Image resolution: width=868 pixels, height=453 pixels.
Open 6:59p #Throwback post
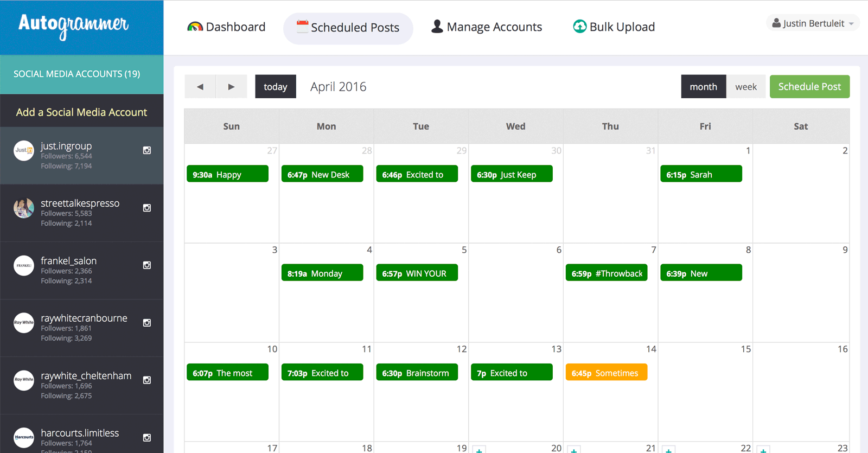point(607,273)
